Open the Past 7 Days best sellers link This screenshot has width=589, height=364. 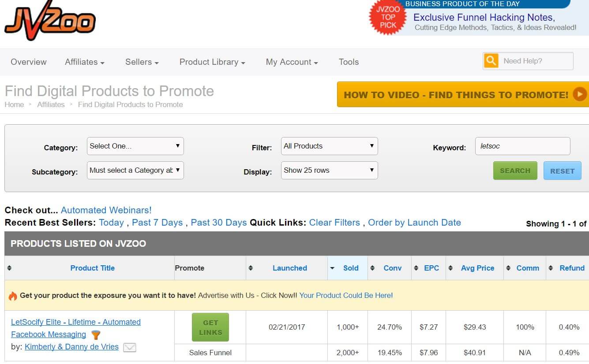click(x=157, y=223)
